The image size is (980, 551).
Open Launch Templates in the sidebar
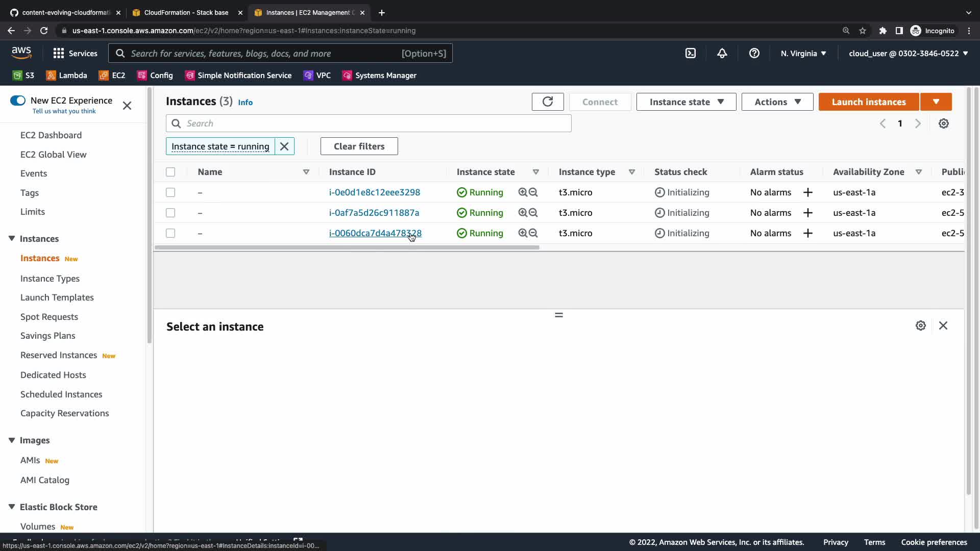[x=57, y=297]
